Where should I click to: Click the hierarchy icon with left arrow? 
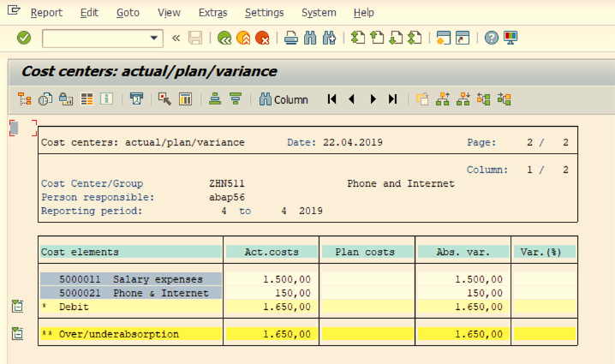[484, 99]
